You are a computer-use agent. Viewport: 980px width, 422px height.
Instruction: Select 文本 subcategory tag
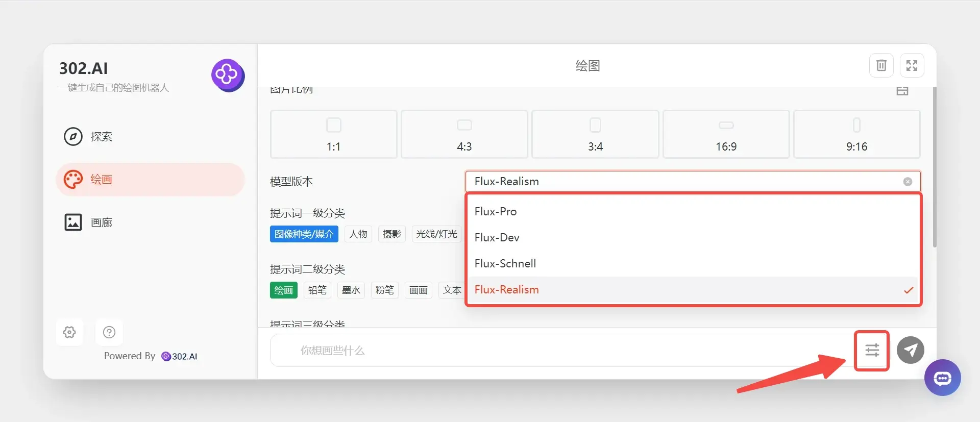452,290
